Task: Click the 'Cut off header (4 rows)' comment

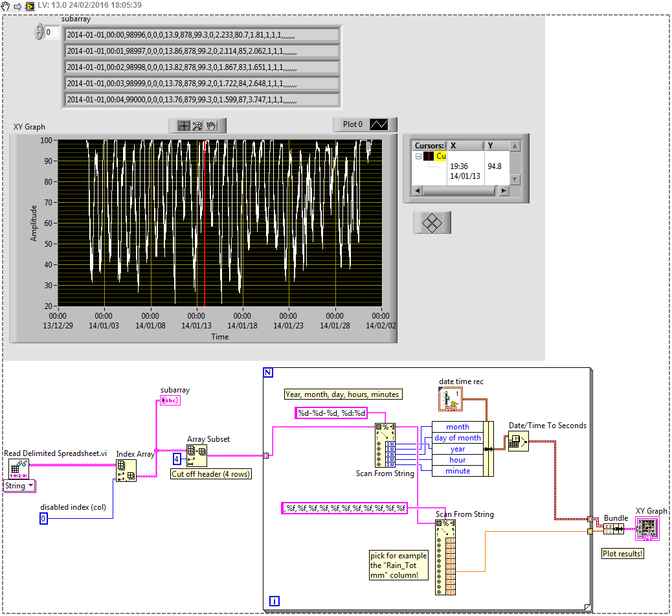Action: pos(210,474)
